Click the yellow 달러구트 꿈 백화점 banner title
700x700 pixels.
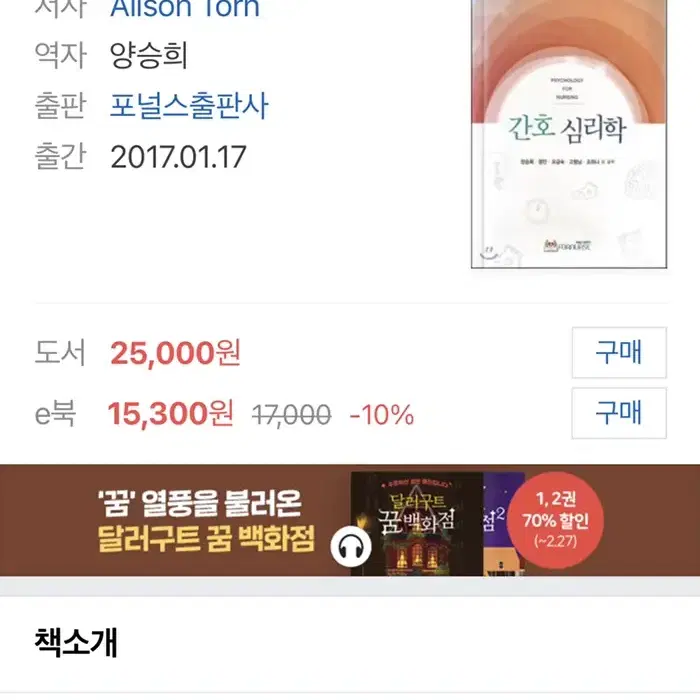point(206,539)
